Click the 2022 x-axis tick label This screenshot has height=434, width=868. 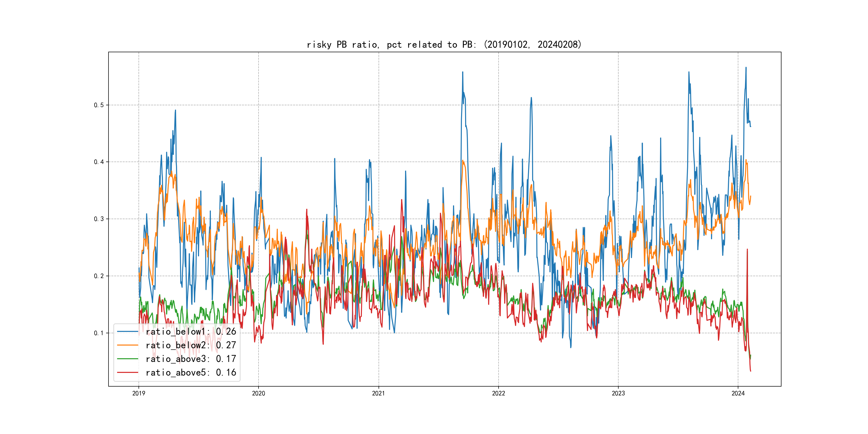point(498,393)
